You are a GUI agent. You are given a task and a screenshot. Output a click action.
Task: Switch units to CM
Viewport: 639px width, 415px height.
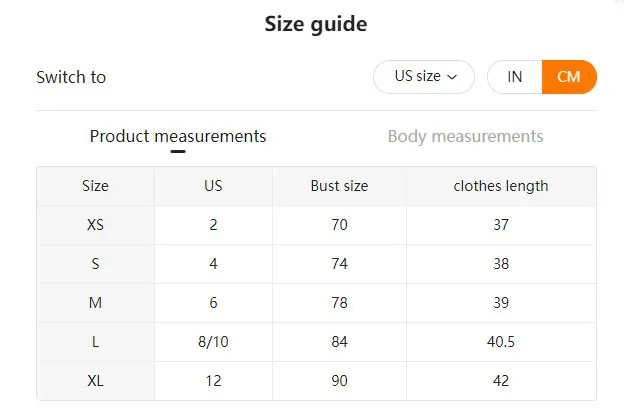coord(568,77)
